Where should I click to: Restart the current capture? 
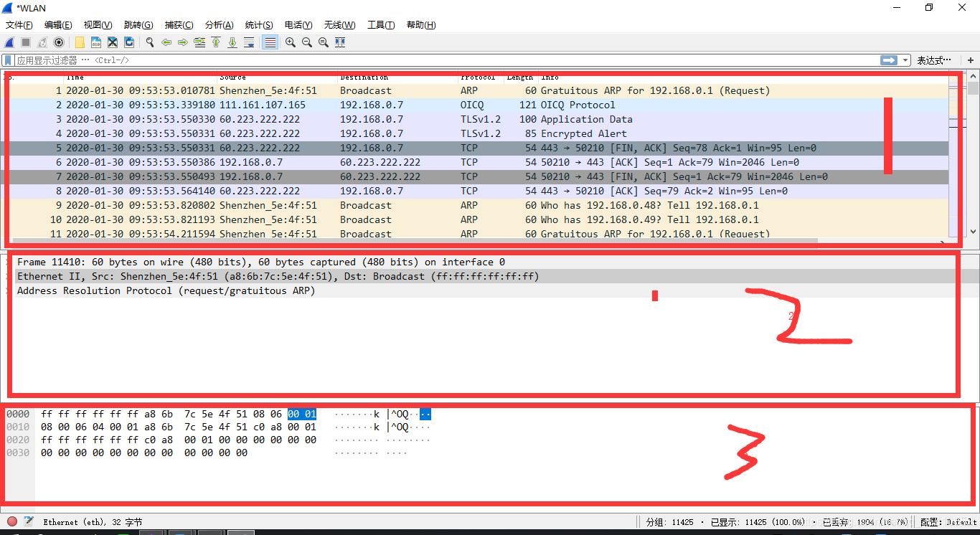pos(42,42)
